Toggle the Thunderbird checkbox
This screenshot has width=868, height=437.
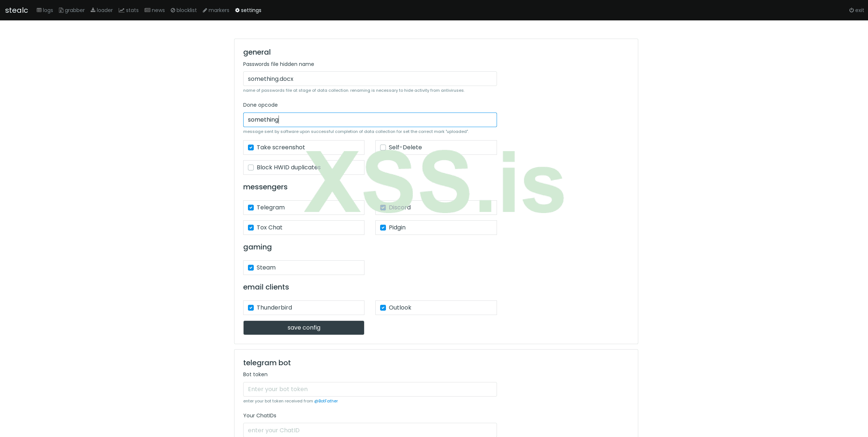tap(251, 308)
